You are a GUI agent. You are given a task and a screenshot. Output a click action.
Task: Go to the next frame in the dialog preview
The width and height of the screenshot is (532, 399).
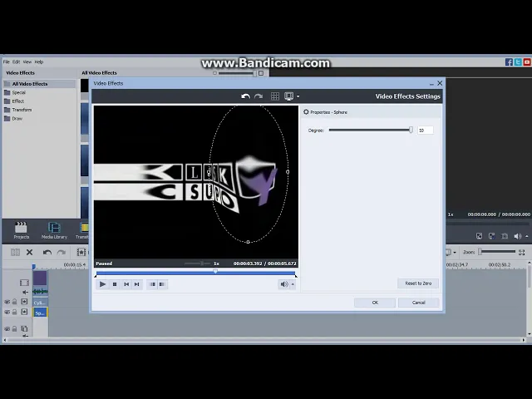(136, 284)
